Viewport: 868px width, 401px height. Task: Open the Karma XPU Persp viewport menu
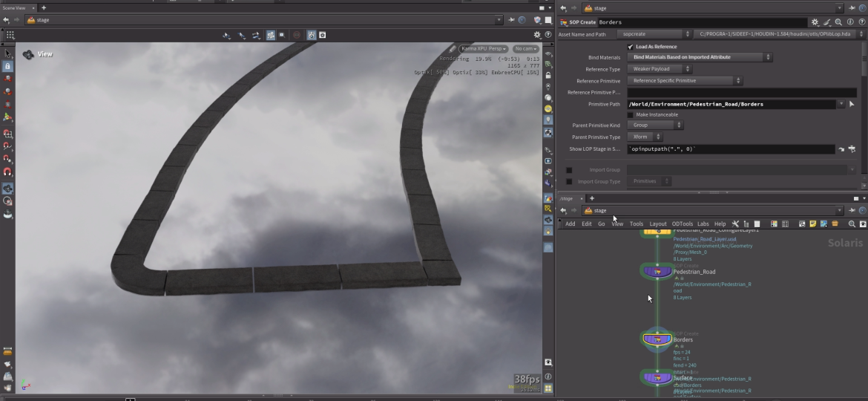click(x=483, y=49)
